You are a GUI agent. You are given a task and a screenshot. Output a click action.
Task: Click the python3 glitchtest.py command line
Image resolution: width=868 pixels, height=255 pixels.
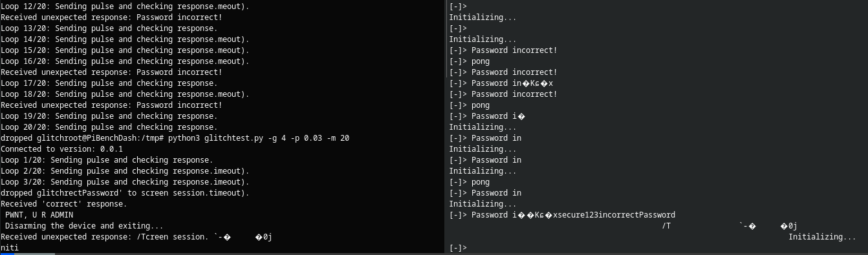(x=175, y=138)
